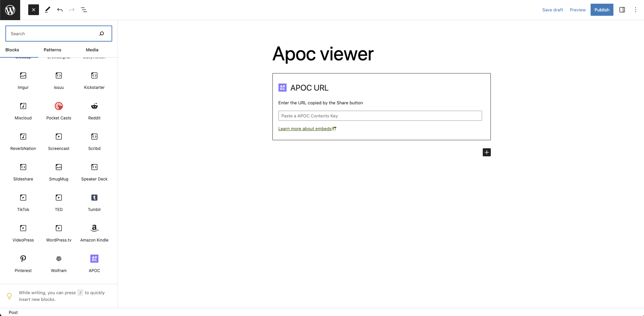Close the block inserter panel
Viewport: 644px width, 316px height.
click(x=34, y=10)
